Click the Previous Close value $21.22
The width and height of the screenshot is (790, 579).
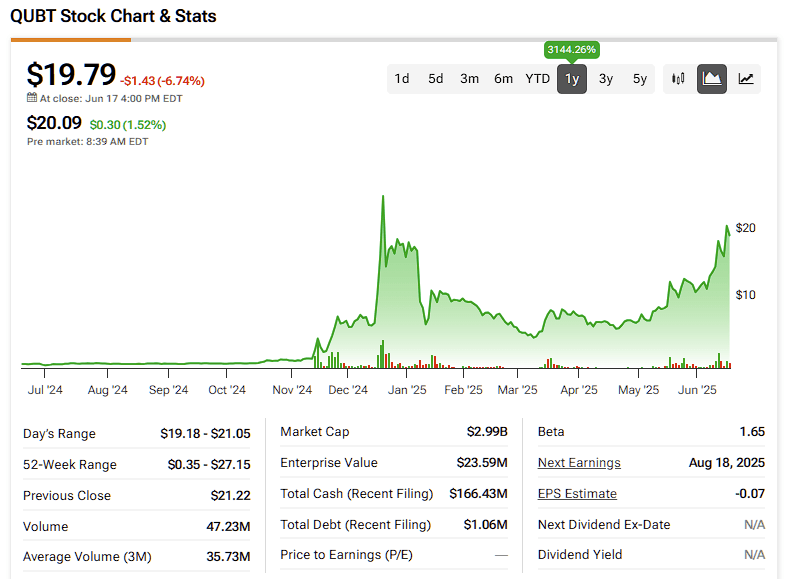(x=230, y=496)
